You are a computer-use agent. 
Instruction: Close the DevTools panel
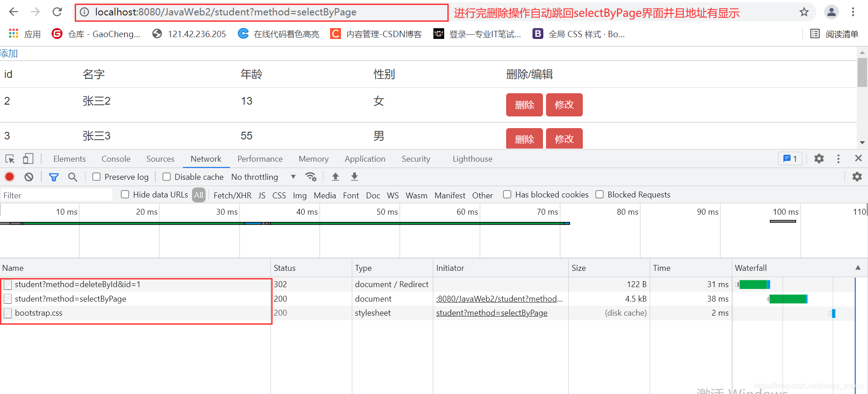[858, 159]
